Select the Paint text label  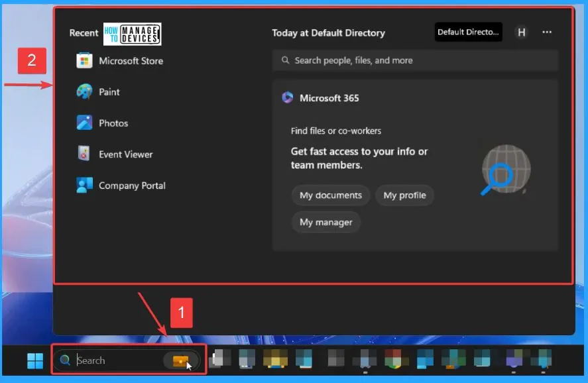(109, 92)
